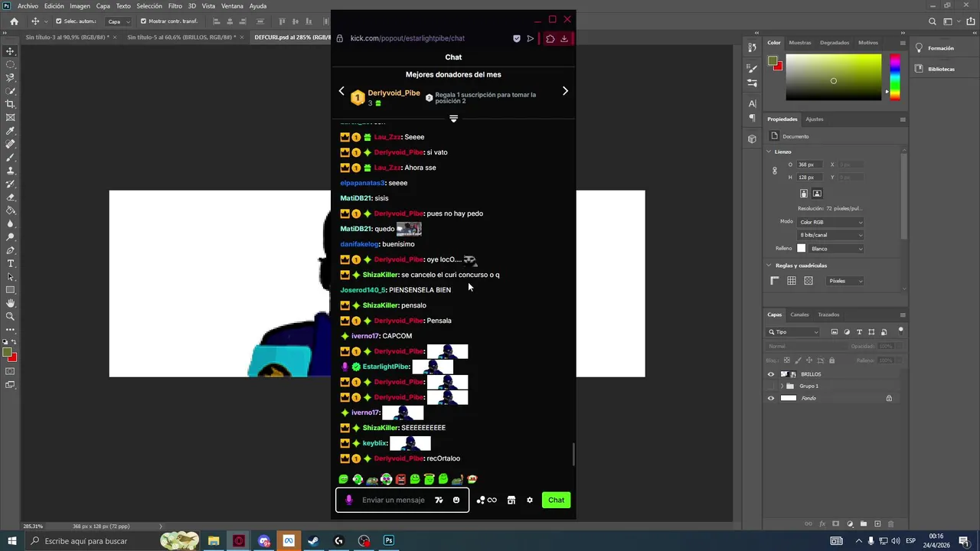
Task: Show the Grupo 1 layer group
Action: pos(771,386)
